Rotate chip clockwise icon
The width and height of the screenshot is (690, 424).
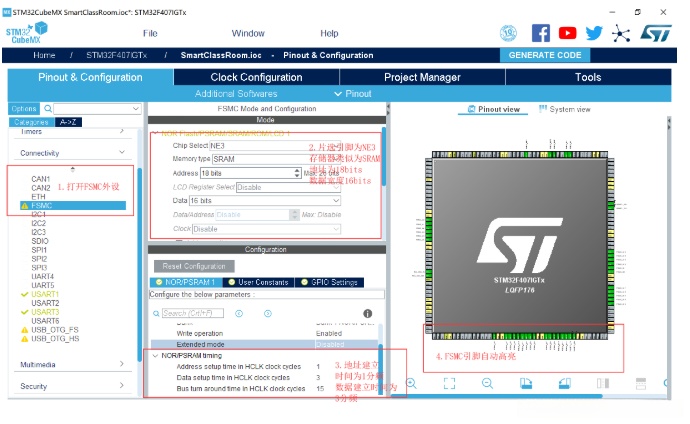[x=526, y=384]
